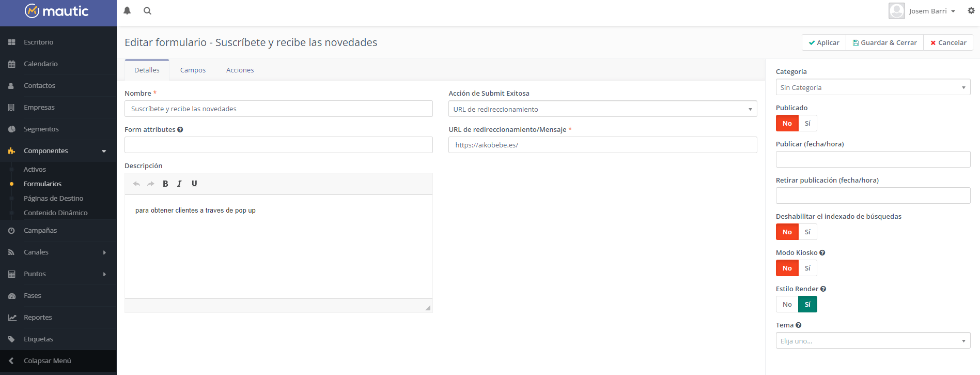Set Deshabilitar indexado to Sí
This screenshot has width=980, height=375.
(808, 232)
